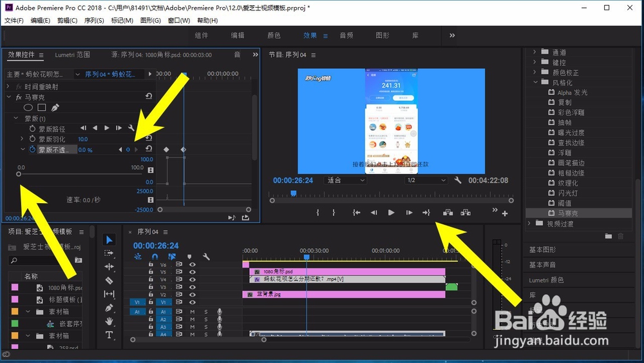Create a 4-point polygon mask for 马赛克

[x=41, y=108]
